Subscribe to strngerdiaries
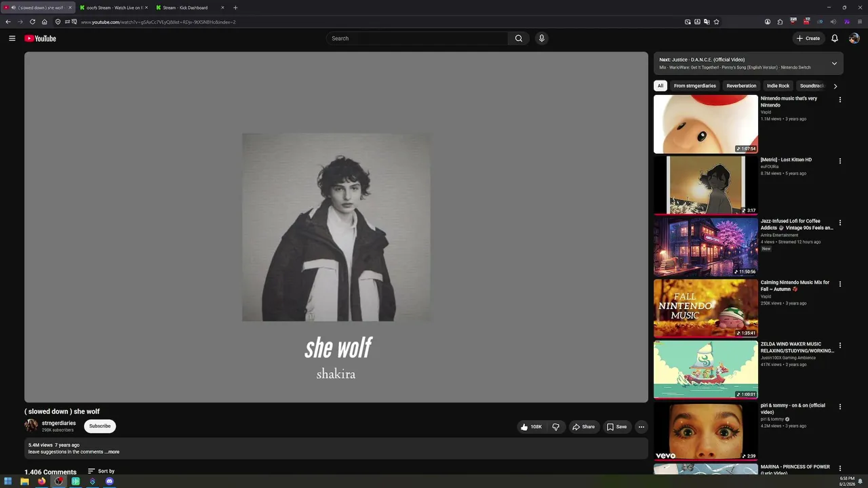868x488 pixels. click(100, 426)
